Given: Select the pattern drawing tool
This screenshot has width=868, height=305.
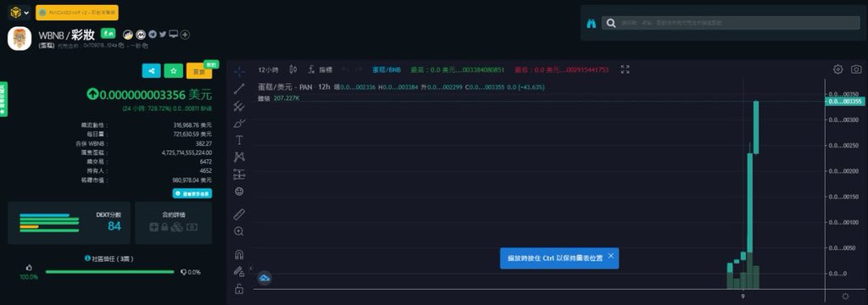Looking at the screenshot, I should click(x=239, y=158).
